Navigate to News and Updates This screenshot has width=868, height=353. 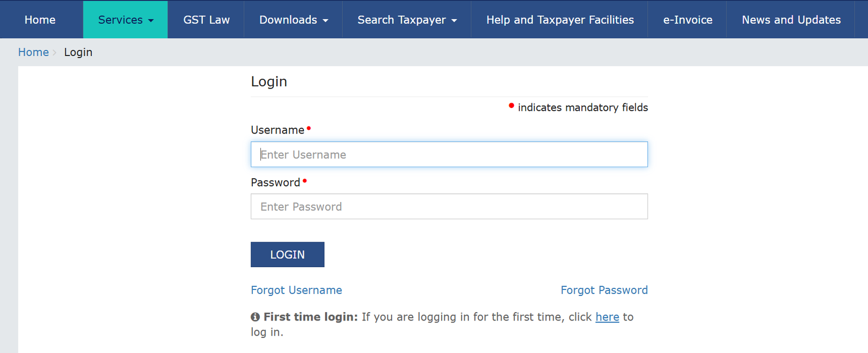791,20
